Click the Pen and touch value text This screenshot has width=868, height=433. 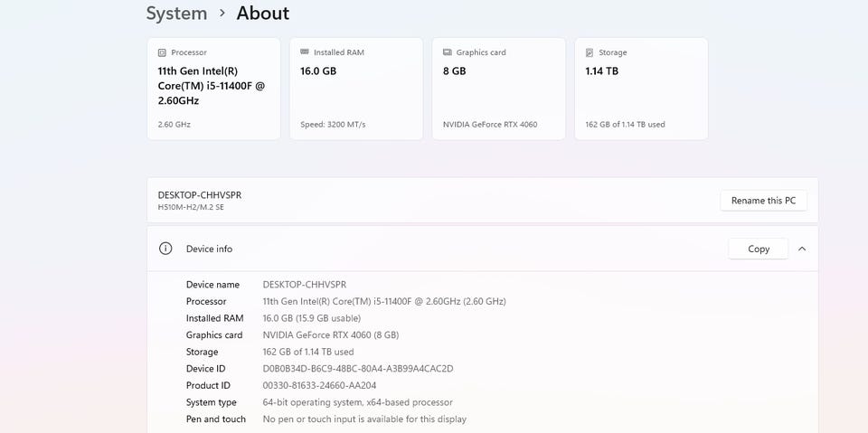click(x=364, y=419)
